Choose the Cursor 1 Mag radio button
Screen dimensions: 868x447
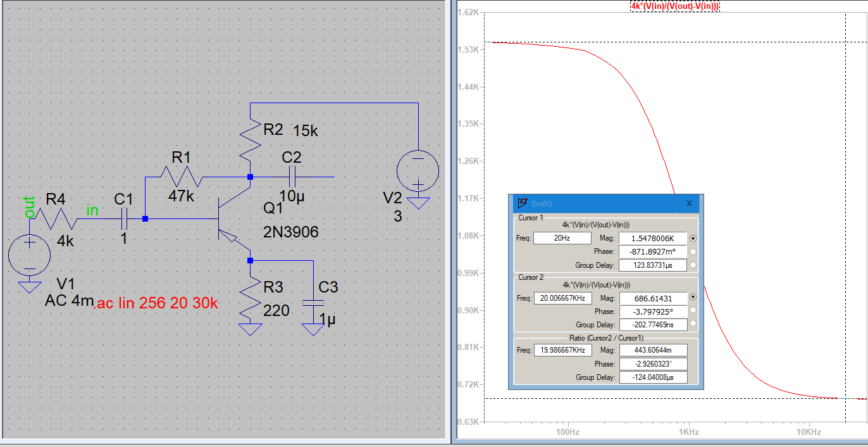tap(693, 238)
